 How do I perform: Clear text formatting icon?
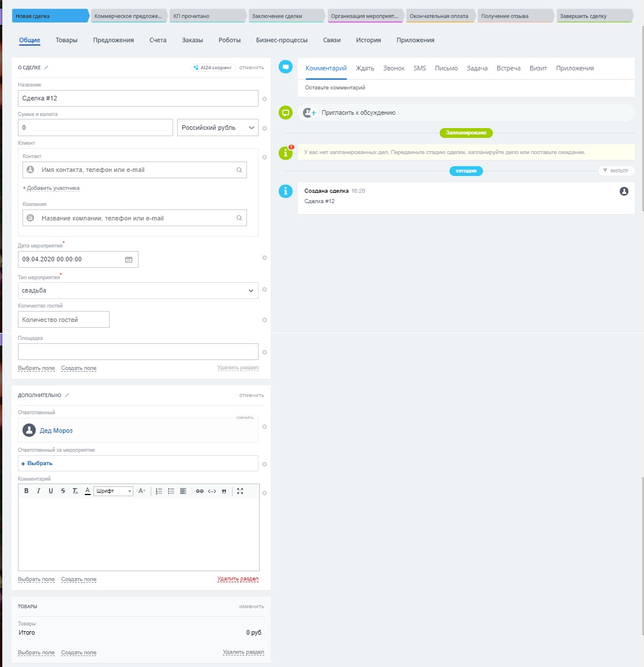point(75,491)
